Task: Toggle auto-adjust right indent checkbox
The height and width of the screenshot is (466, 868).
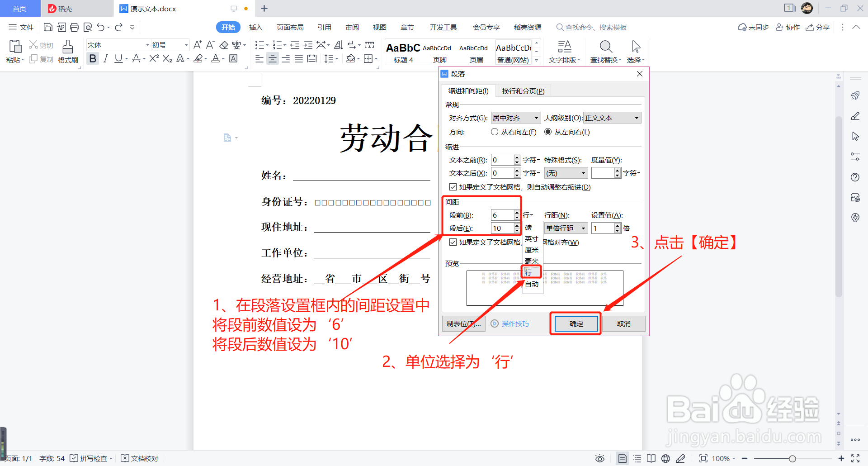Action: click(x=453, y=187)
